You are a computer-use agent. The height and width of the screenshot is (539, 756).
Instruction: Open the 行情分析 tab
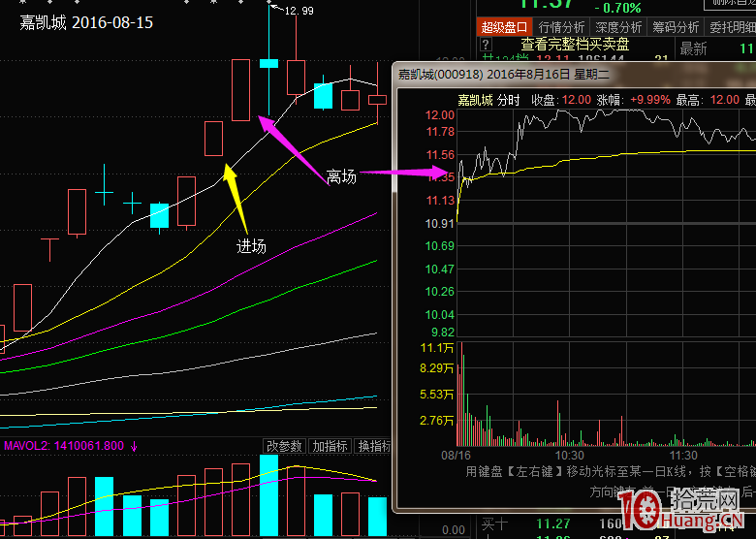(561, 27)
